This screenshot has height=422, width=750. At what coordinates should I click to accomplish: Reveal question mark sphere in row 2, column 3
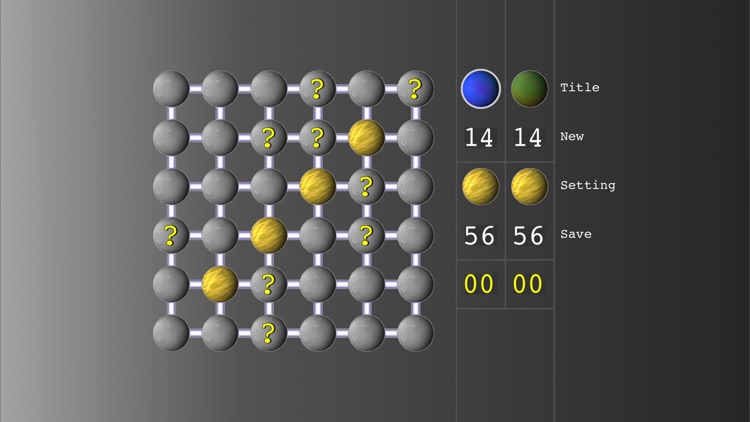pyautogui.click(x=269, y=137)
